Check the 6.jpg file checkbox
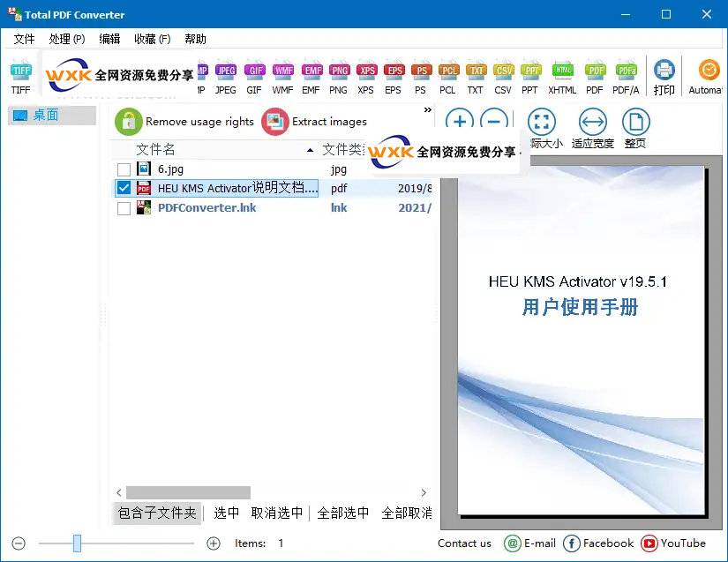728x562 pixels. pyautogui.click(x=124, y=169)
